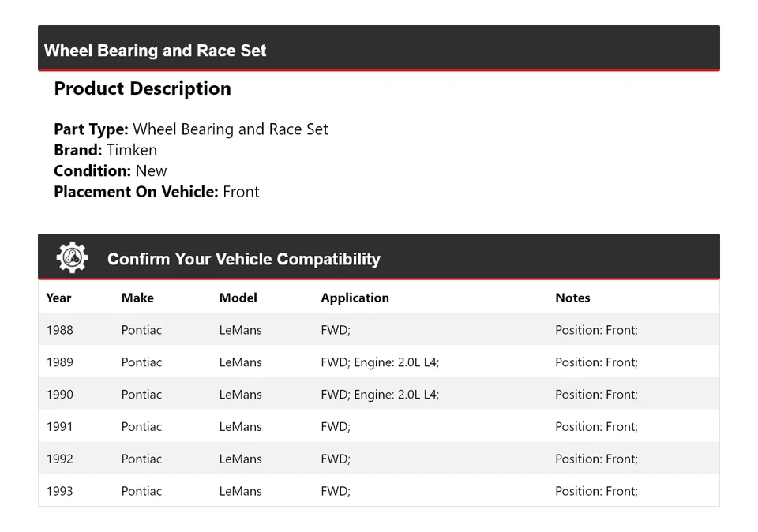Click the Notes column header
The width and height of the screenshot is (758, 532).
572,298
